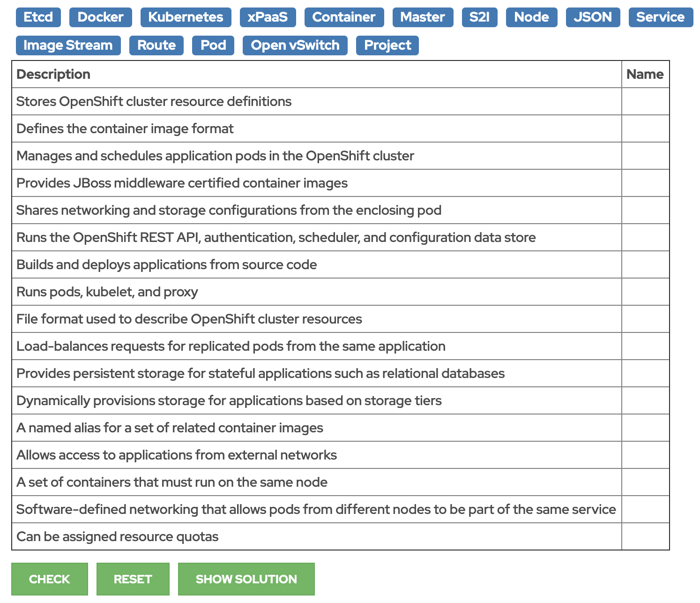This screenshot has width=700, height=603.
Task: Select the Route label chip
Action: tap(156, 45)
